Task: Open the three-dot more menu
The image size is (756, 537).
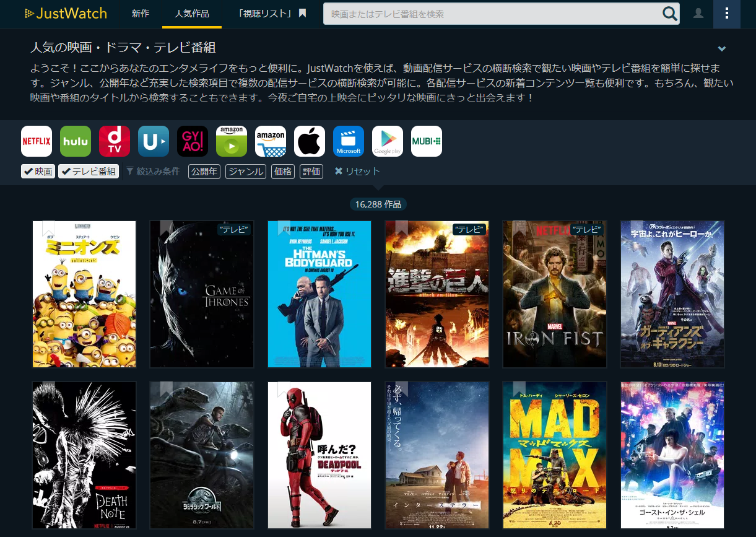Action: click(727, 14)
